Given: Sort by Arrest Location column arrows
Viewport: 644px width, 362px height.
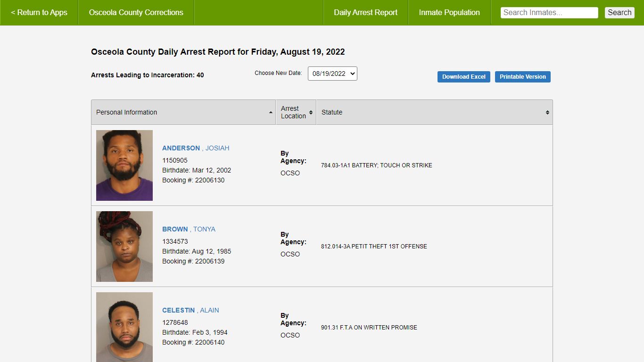Looking at the screenshot, I should click(x=311, y=112).
